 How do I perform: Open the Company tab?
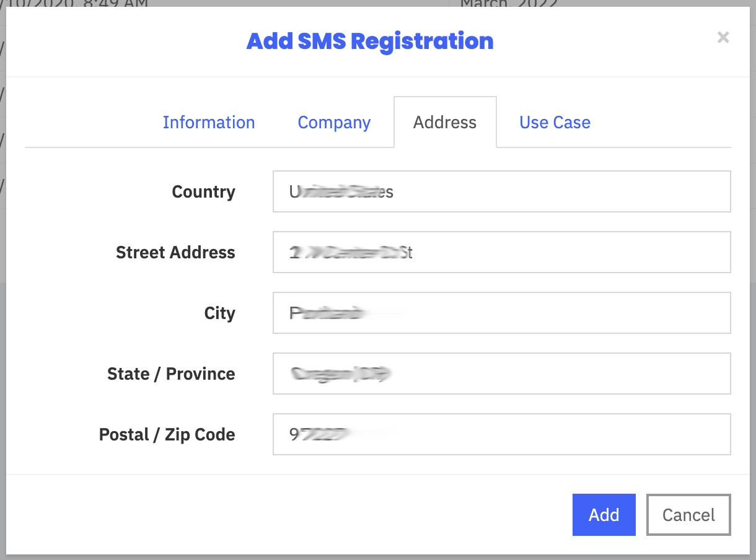(334, 123)
